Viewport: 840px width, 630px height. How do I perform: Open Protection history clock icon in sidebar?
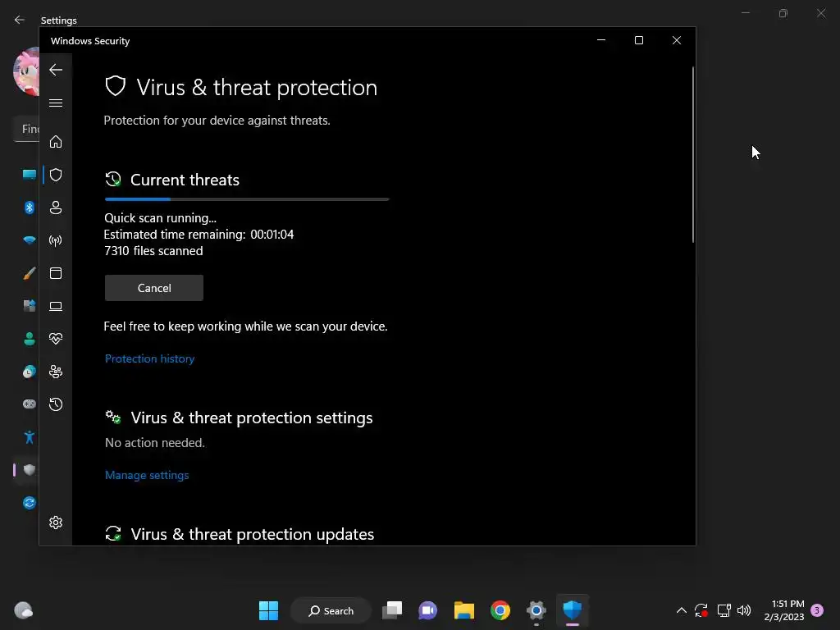coord(56,404)
